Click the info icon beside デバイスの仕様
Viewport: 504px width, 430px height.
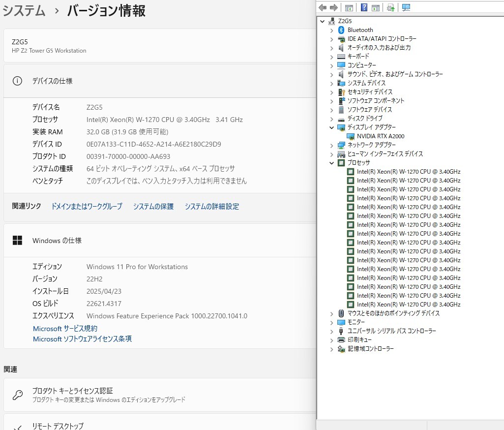(17, 81)
